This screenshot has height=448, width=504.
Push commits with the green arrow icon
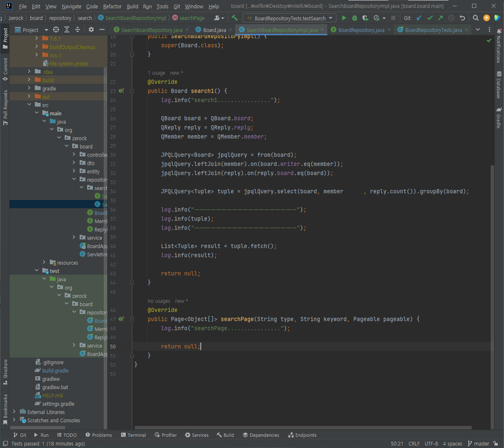[441, 18]
